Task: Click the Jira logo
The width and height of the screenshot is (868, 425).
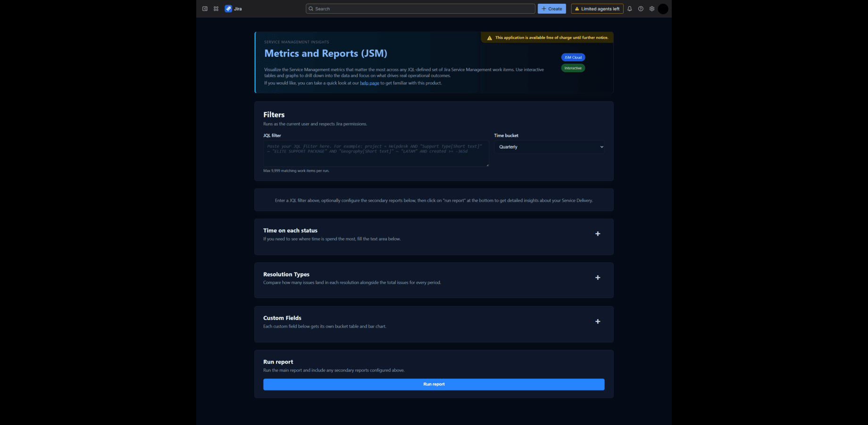Action: 234,8
